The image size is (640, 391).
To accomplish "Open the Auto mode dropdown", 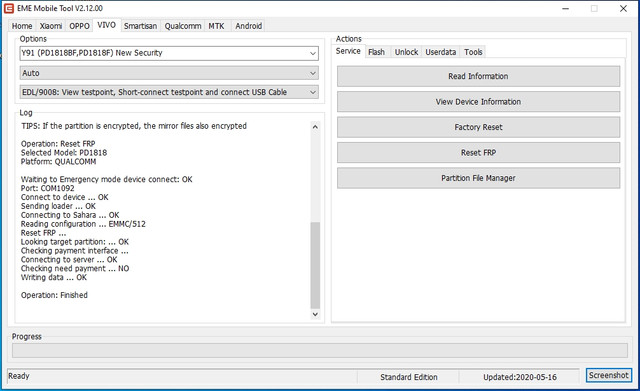I will click(169, 73).
